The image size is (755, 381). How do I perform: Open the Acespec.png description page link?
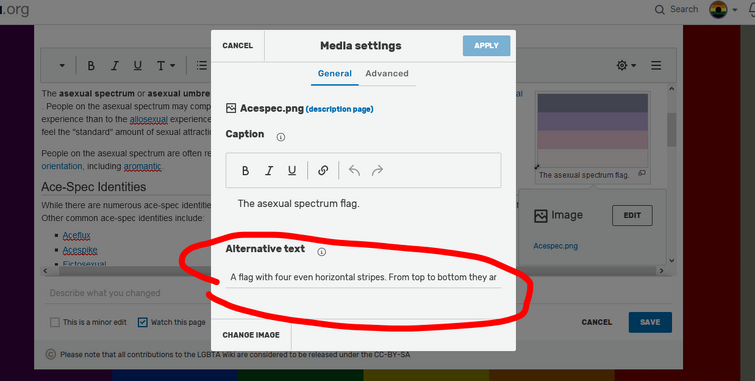339,109
